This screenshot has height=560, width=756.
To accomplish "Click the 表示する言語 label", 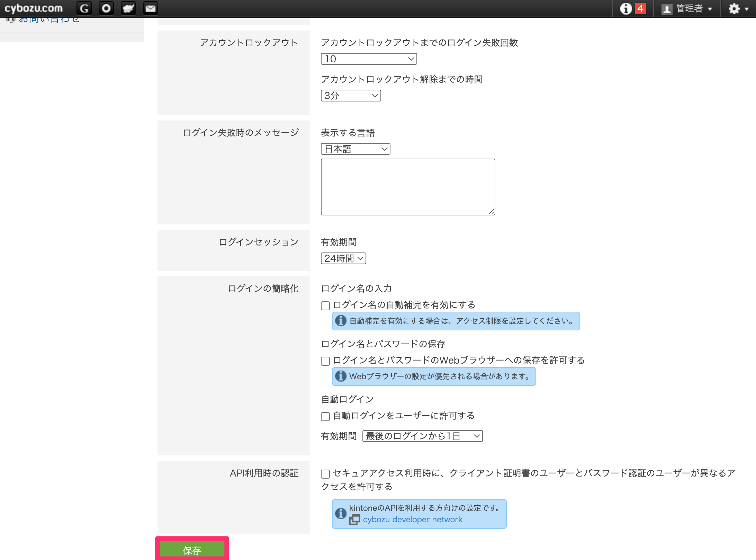I will point(348,133).
